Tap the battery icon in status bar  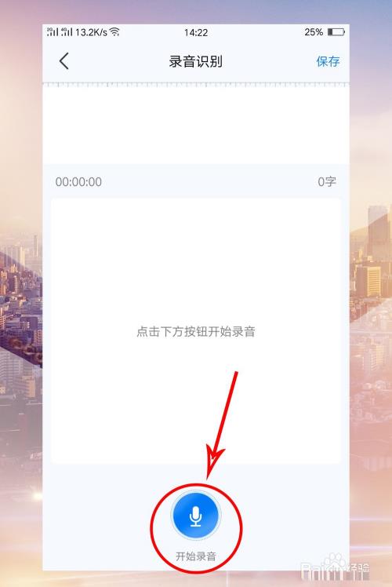point(336,32)
